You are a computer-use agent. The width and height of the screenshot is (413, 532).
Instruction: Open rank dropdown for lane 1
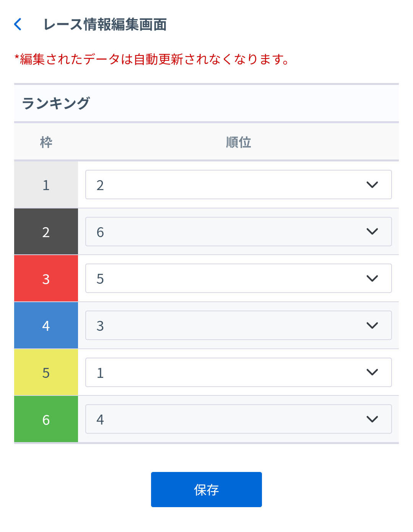[238, 185]
